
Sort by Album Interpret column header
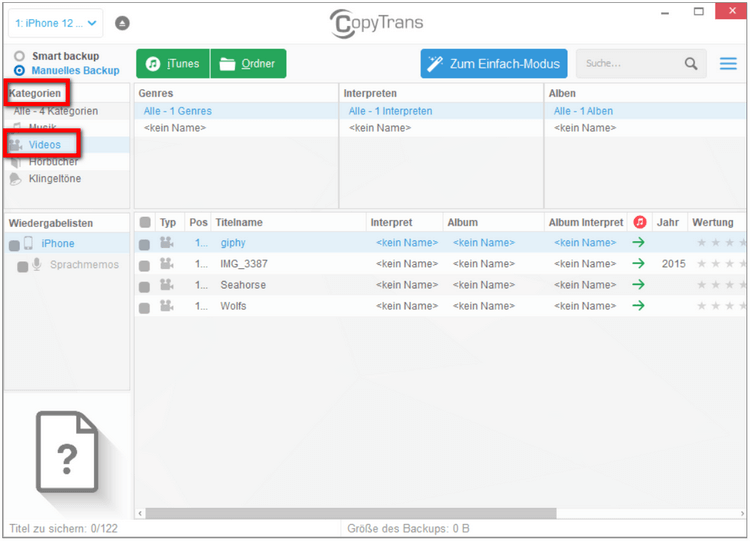coord(585,222)
